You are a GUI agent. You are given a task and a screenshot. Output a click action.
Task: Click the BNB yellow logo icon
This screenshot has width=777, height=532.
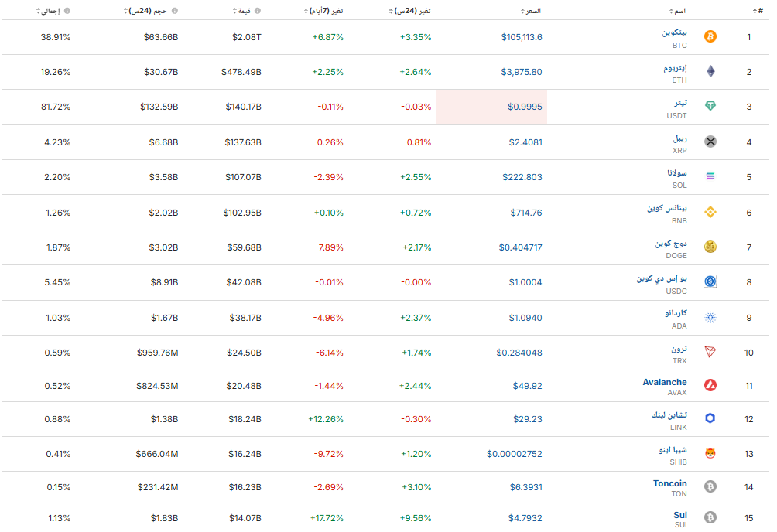(x=710, y=213)
